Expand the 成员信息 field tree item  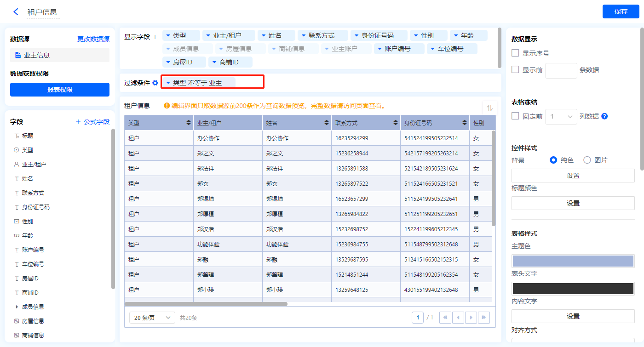pos(17,307)
